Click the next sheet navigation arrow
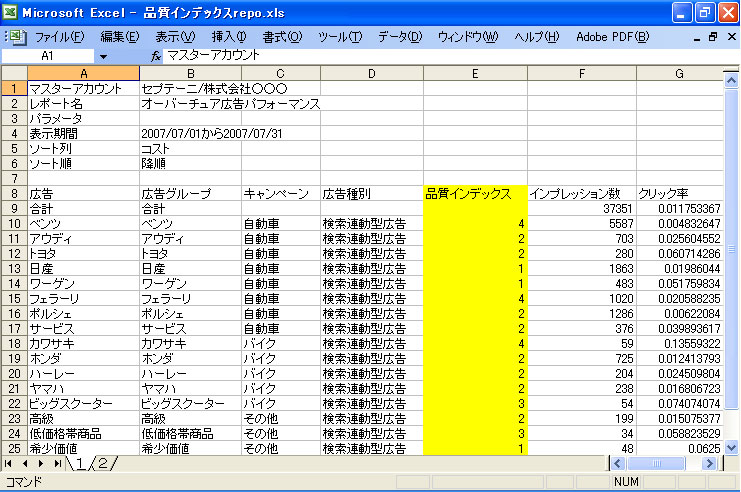741x492 pixels. point(42,464)
